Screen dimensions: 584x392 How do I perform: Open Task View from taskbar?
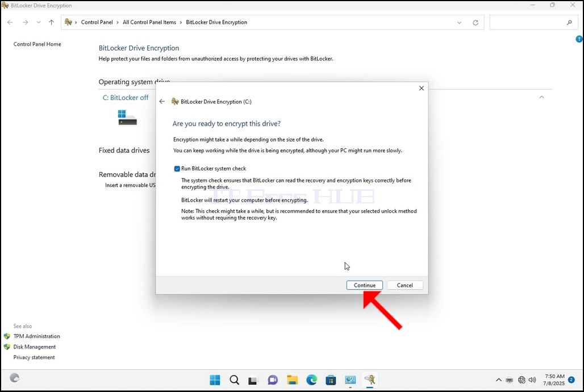[253, 380]
